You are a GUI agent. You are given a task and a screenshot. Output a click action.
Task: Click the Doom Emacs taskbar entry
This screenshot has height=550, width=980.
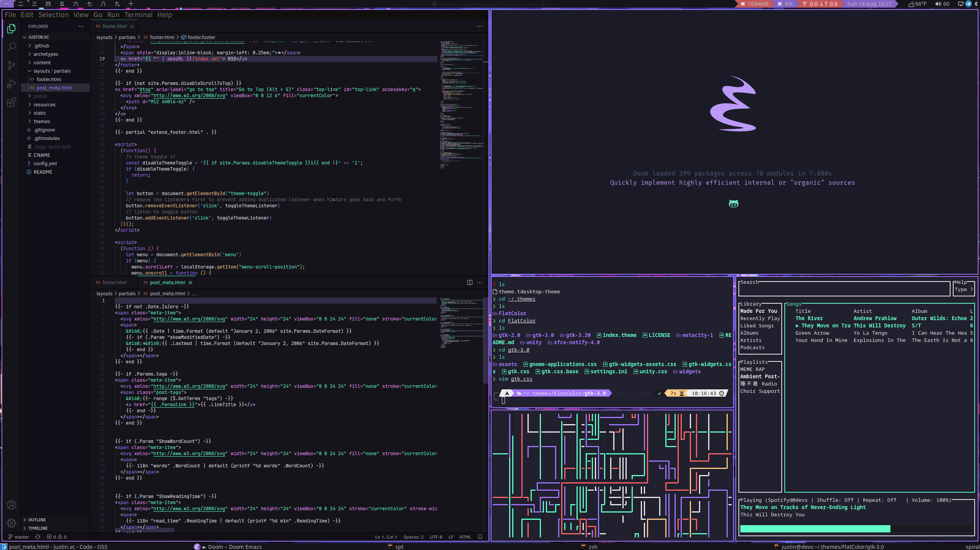coord(228,547)
